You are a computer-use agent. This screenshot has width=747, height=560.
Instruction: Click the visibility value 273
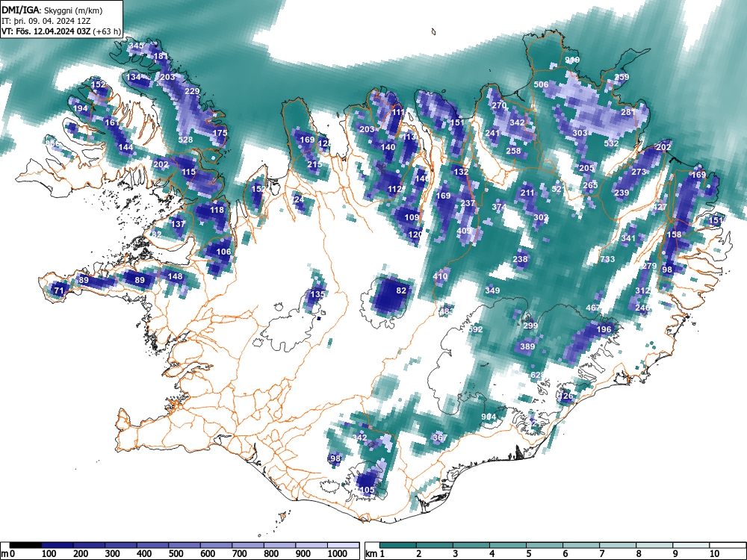639,172
